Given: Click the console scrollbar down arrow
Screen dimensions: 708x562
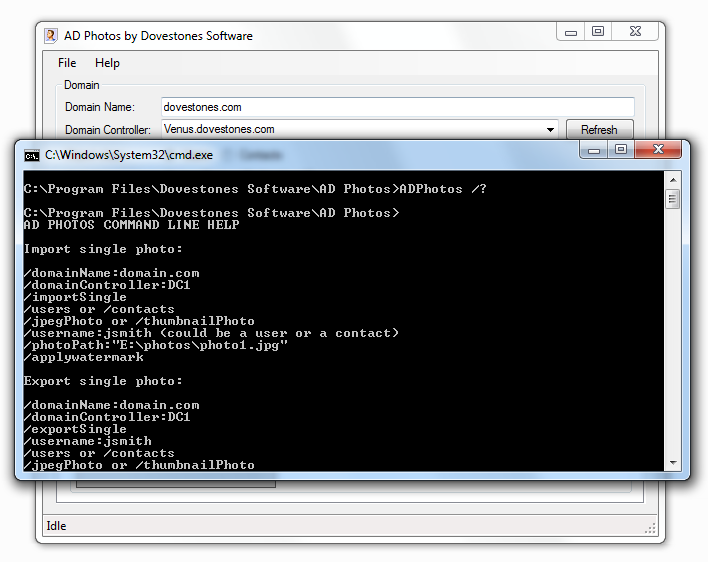Looking at the screenshot, I should tap(673, 463).
